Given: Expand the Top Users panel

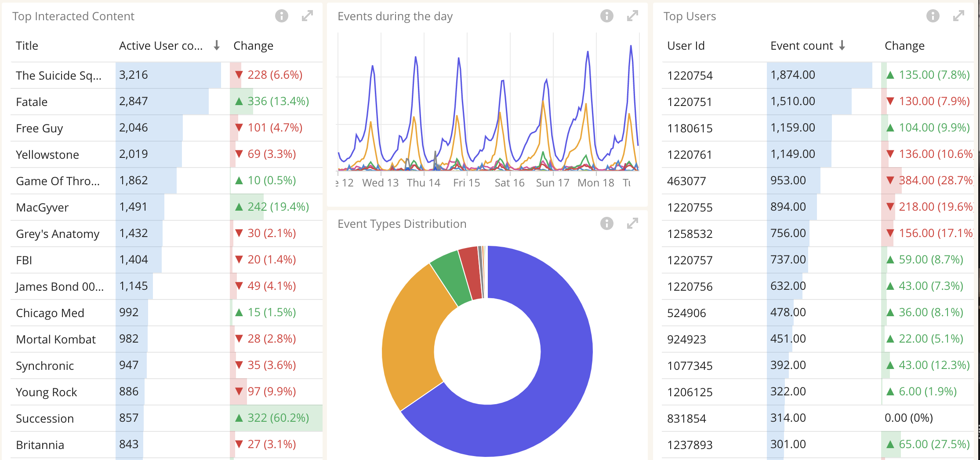Looking at the screenshot, I should coord(959,16).
